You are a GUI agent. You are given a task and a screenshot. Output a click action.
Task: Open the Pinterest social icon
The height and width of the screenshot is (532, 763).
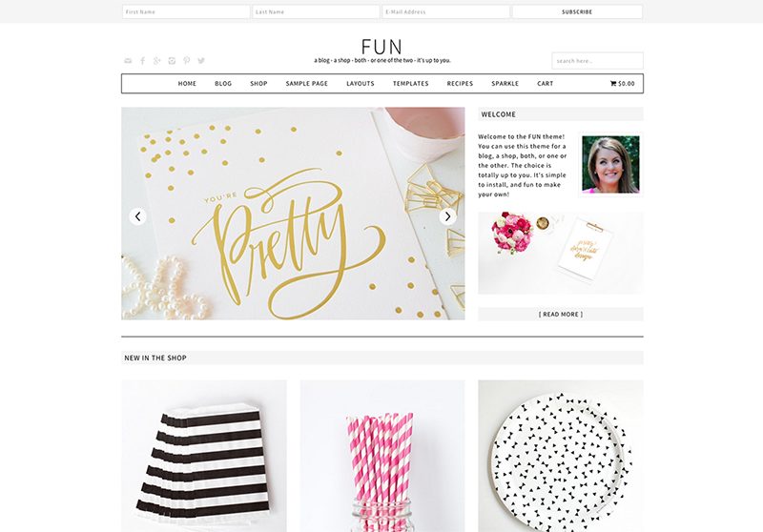coord(186,61)
